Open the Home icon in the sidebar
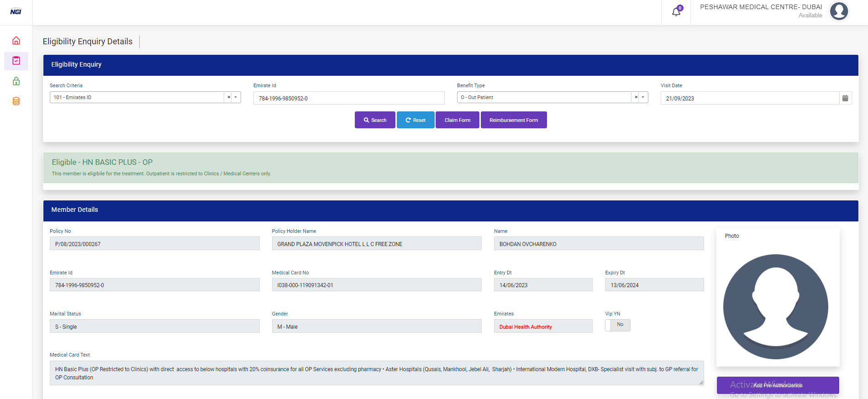Screen dimensions: 868x399 point(16,41)
